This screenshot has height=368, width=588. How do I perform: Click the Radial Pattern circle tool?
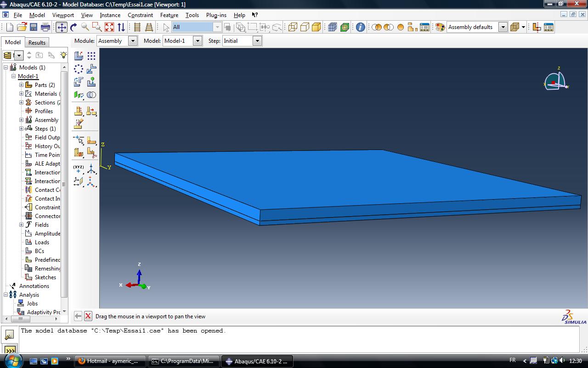click(x=79, y=69)
